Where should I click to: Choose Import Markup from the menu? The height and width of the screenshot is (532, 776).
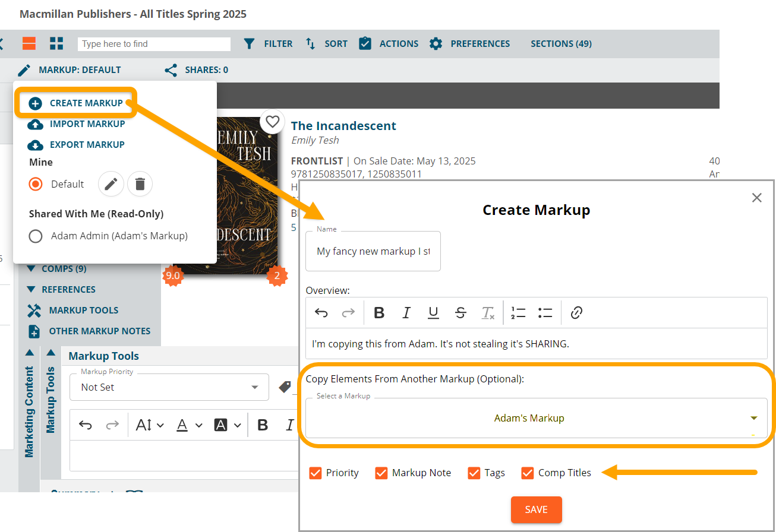(x=87, y=124)
